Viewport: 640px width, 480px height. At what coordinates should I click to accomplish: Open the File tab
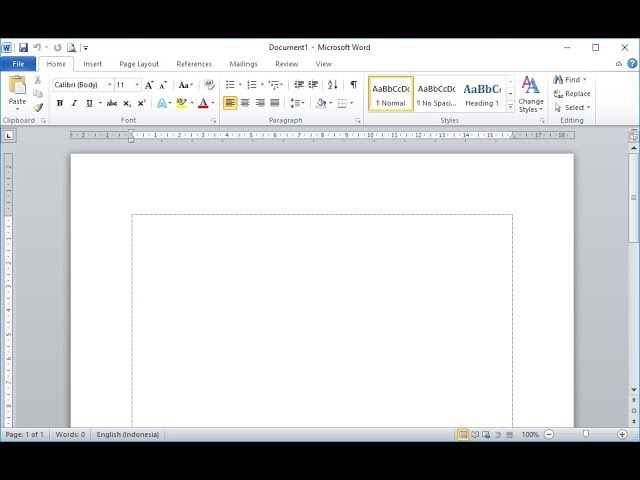[x=18, y=64]
